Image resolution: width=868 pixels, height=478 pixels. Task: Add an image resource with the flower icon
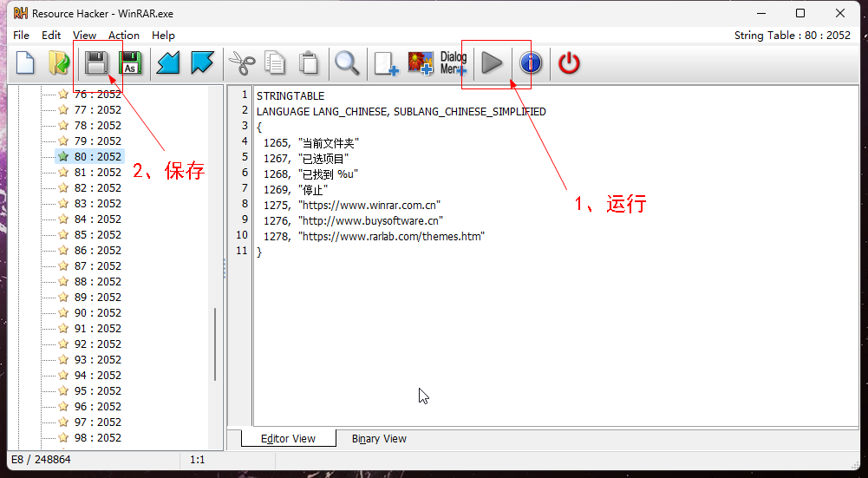(421, 62)
